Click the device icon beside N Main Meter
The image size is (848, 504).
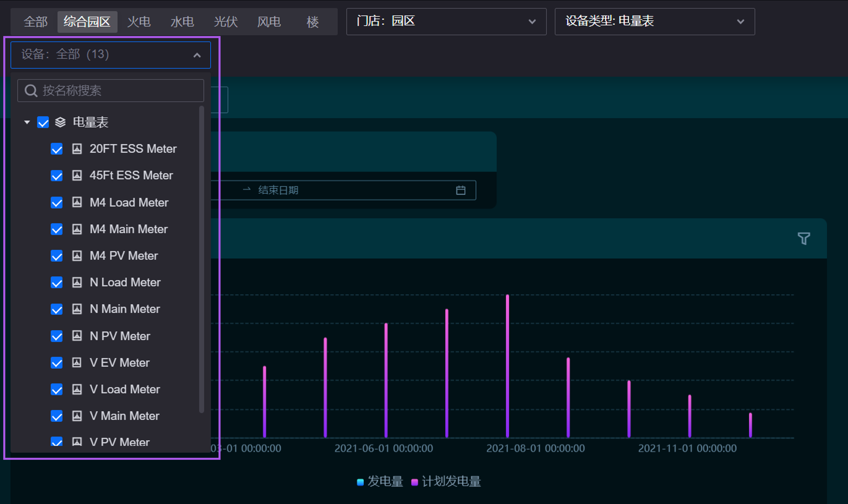click(x=77, y=309)
